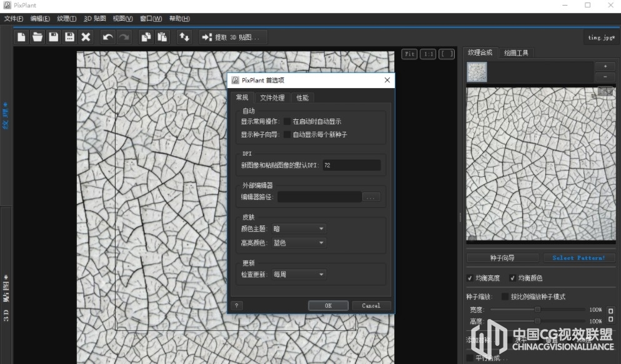Undo the last action
This screenshot has width=621, height=364.
[x=107, y=37]
